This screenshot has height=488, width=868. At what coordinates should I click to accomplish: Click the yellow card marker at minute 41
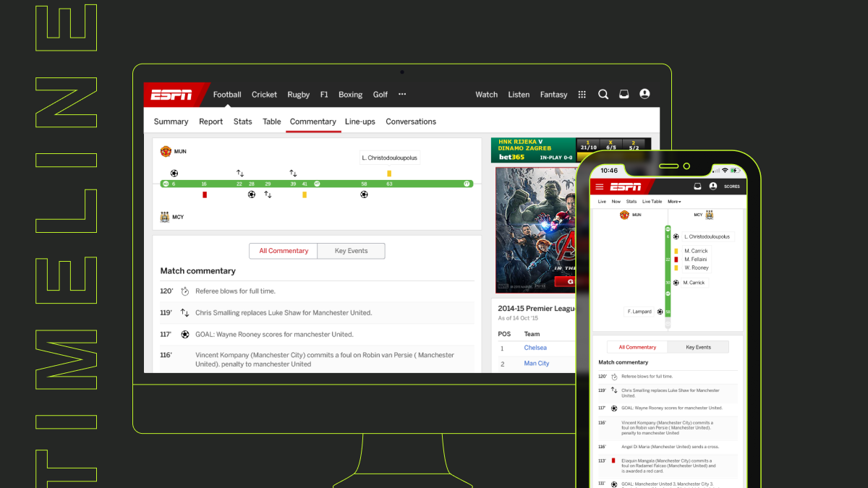click(x=305, y=194)
